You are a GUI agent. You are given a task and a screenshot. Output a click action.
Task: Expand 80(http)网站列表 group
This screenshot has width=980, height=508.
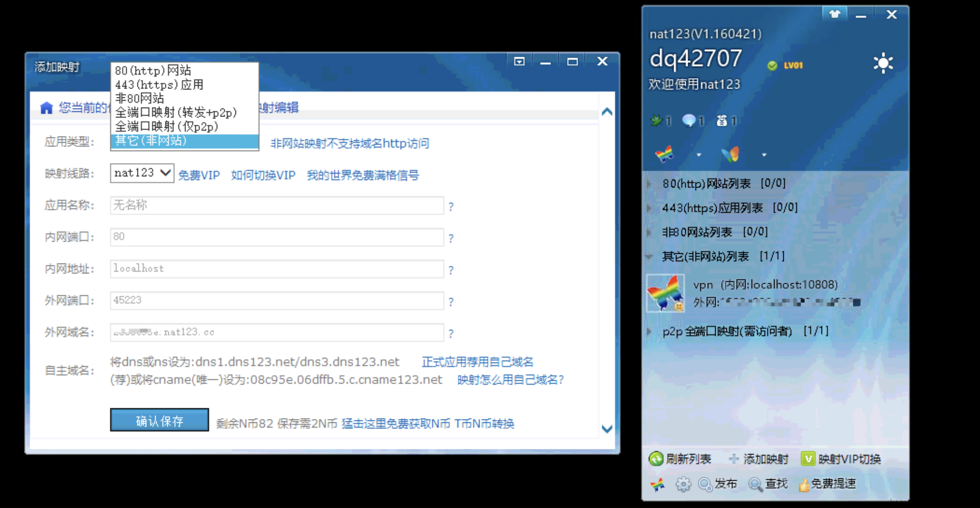(650, 184)
